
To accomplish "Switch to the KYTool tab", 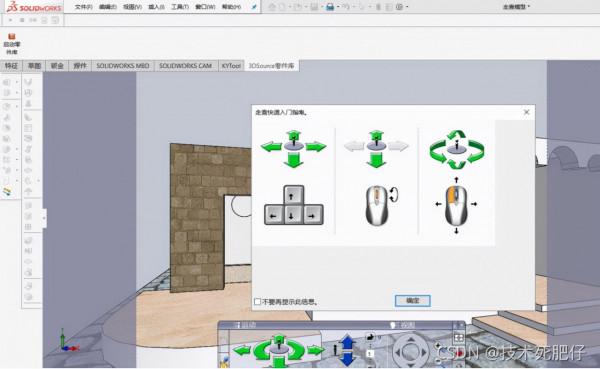I will tap(231, 66).
